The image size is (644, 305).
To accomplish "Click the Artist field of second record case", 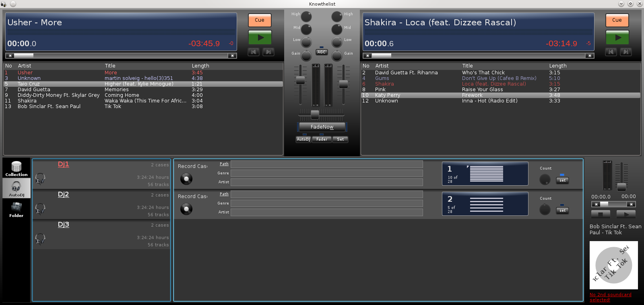I will (326, 212).
